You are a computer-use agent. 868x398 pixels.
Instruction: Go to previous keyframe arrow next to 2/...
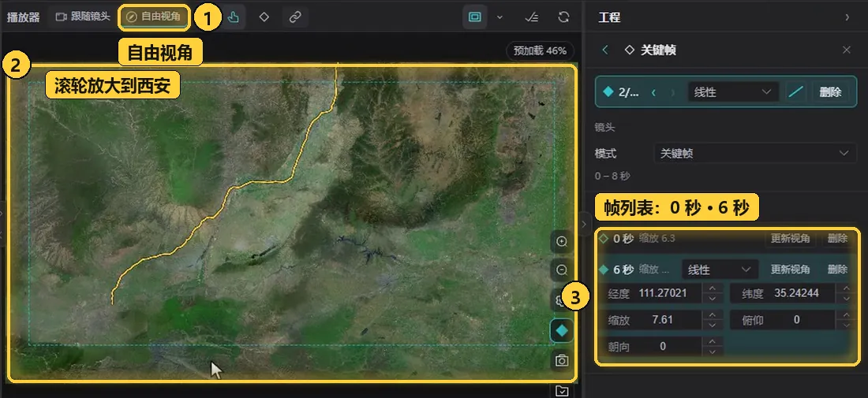654,92
